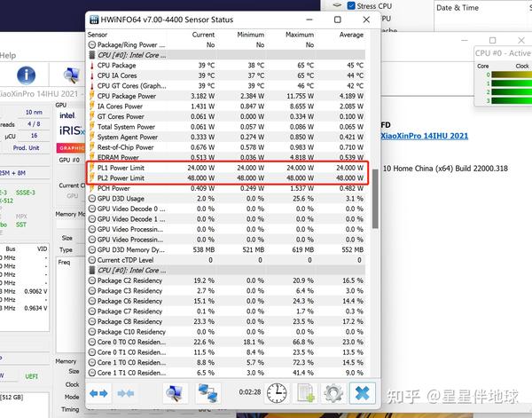The width and height of the screenshot is (532, 418).
Task: Open the sensor search magnifier icon in toolbar
Action: coord(175,393)
